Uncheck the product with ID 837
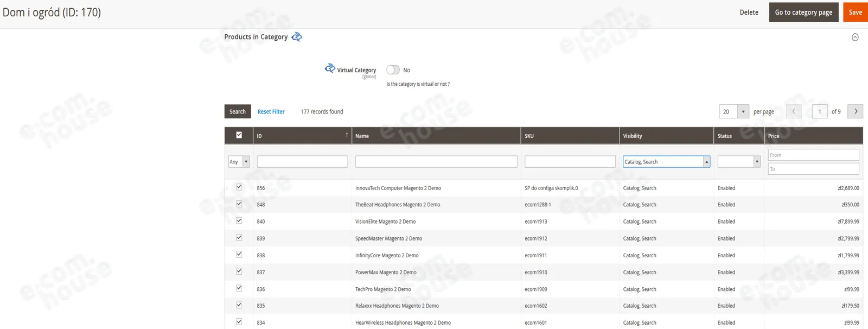The width and height of the screenshot is (868, 329). pyautogui.click(x=239, y=271)
